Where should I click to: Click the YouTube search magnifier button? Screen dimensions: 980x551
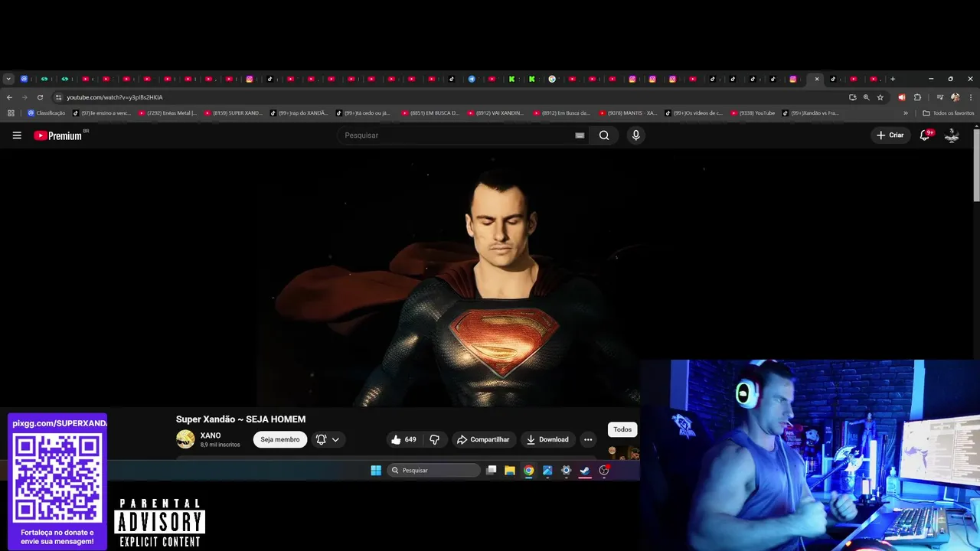point(604,135)
